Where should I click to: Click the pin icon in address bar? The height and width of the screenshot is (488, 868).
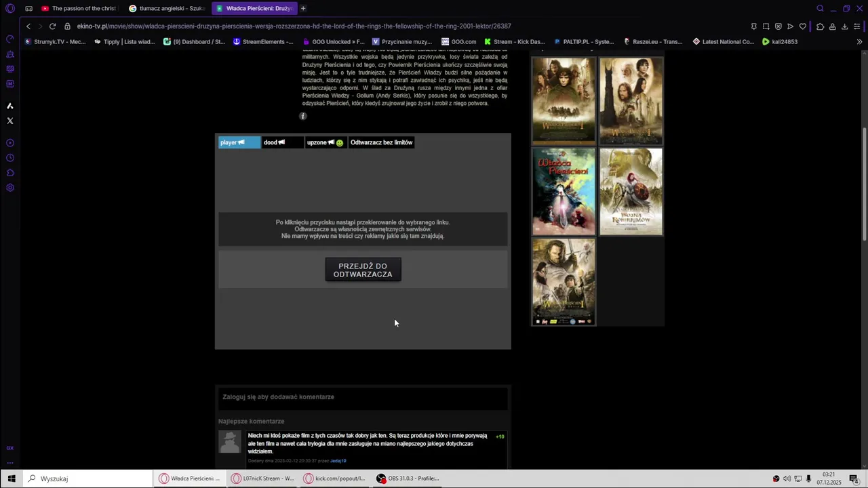(x=753, y=26)
